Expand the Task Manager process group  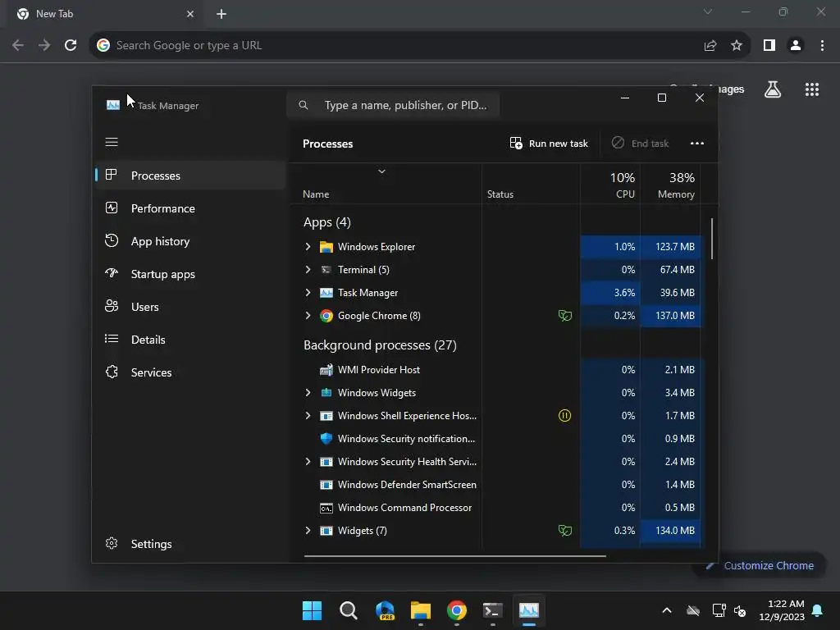(308, 293)
